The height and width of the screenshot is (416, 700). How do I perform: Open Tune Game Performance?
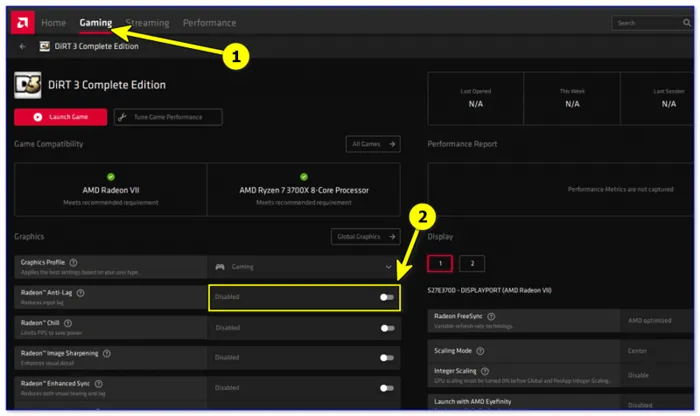pyautogui.click(x=168, y=117)
